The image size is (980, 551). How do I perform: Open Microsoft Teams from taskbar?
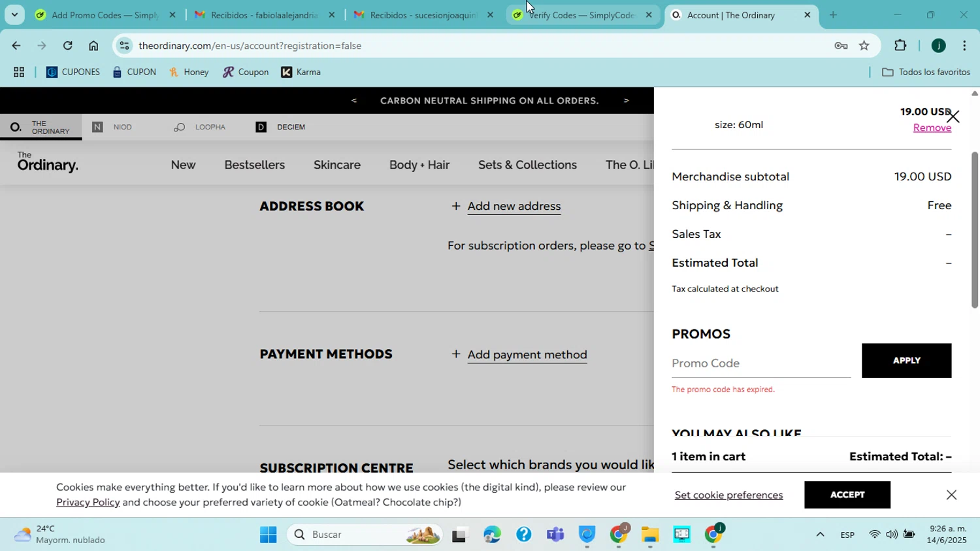pos(555,535)
